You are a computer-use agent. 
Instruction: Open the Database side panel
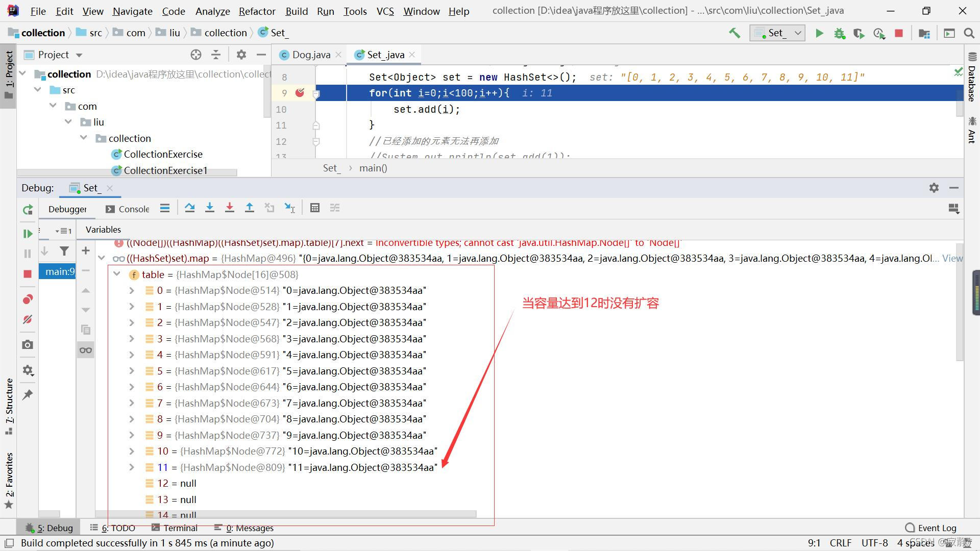click(972, 77)
